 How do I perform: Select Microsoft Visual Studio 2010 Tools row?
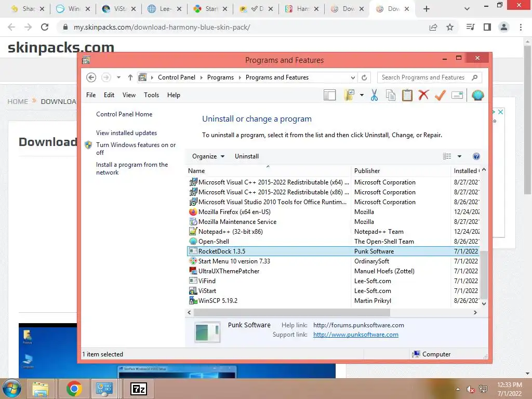point(332,202)
